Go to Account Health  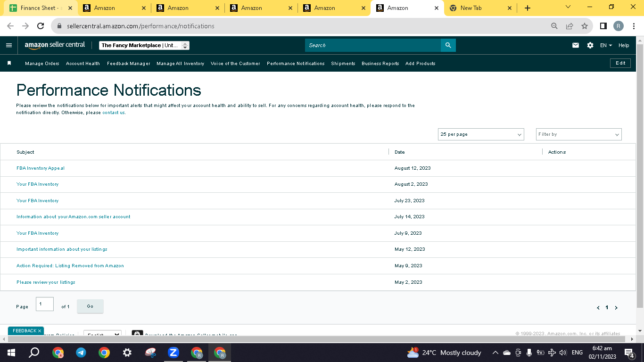pyautogui.click(x=83, y=64)
